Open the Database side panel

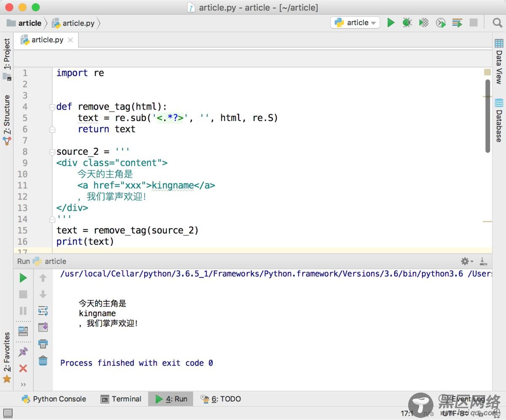tap(499, 121)
